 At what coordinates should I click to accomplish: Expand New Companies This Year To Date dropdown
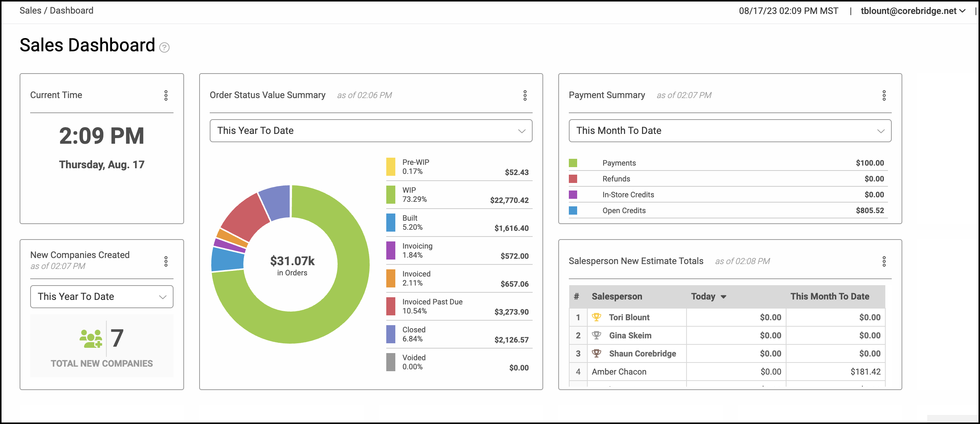101,296
